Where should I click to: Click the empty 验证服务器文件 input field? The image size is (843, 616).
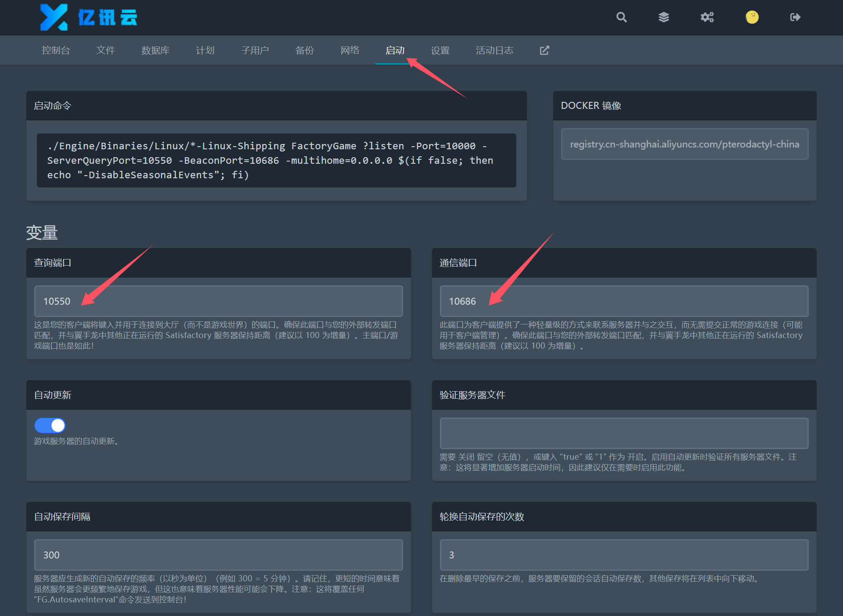pos(624,433)
